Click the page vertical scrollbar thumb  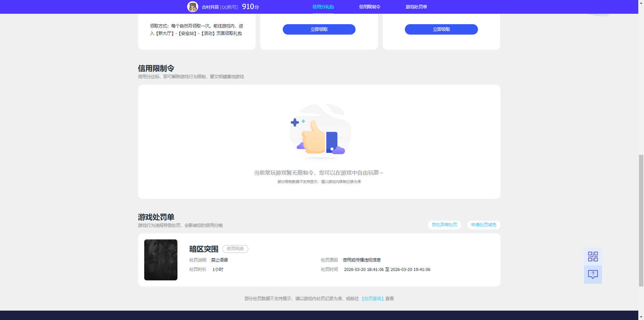641,220
